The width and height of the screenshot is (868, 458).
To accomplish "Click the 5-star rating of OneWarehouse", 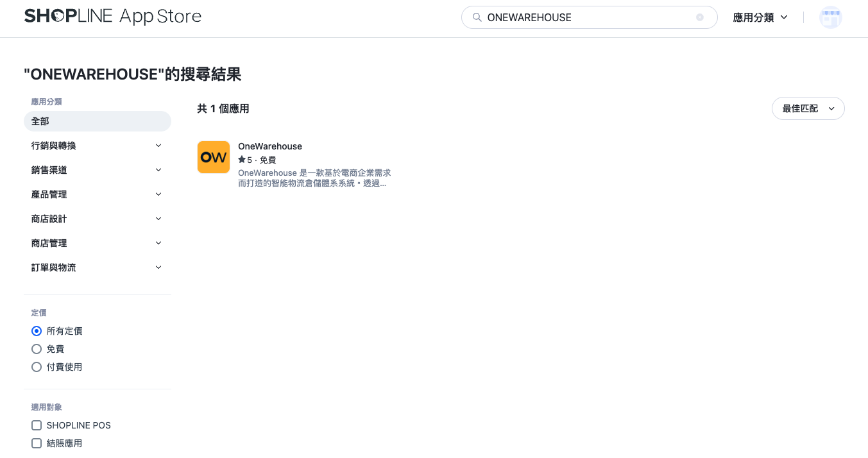I will point(245,160).
